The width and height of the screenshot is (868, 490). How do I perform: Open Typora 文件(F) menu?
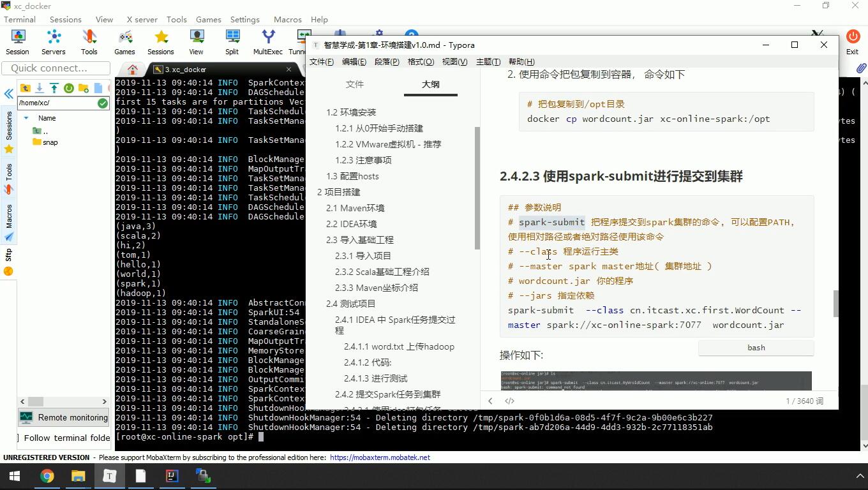[x=321, y=62]
